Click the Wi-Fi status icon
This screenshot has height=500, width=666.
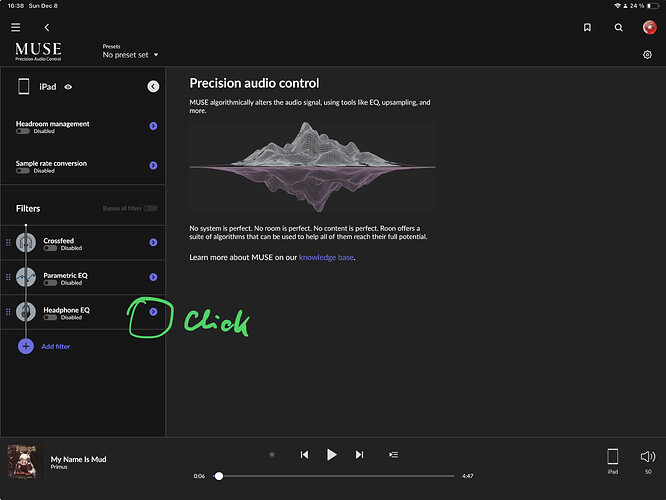617,6
